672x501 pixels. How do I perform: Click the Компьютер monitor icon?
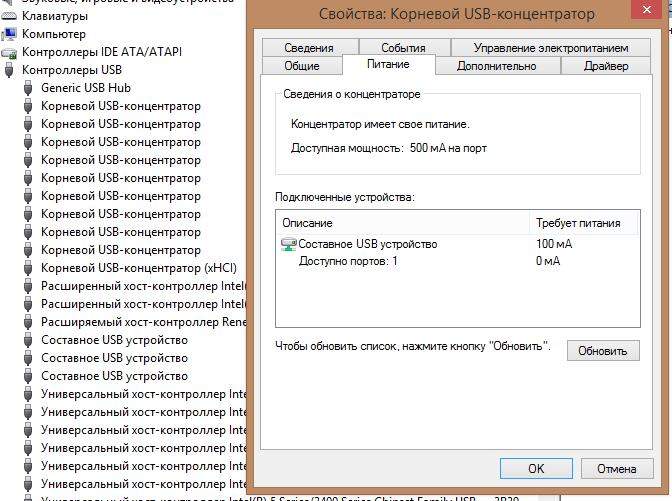[10, 34]
